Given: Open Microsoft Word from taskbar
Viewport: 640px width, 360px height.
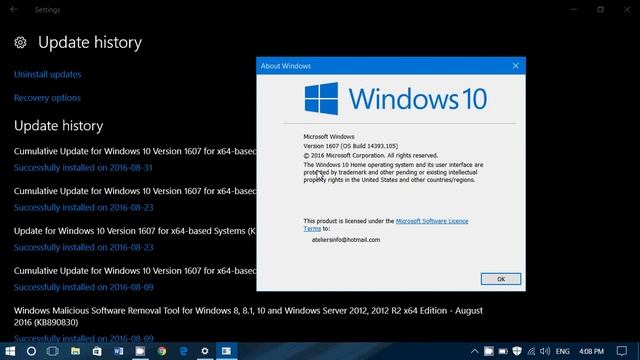Looking at the screenshot, I should coord(118,351).
